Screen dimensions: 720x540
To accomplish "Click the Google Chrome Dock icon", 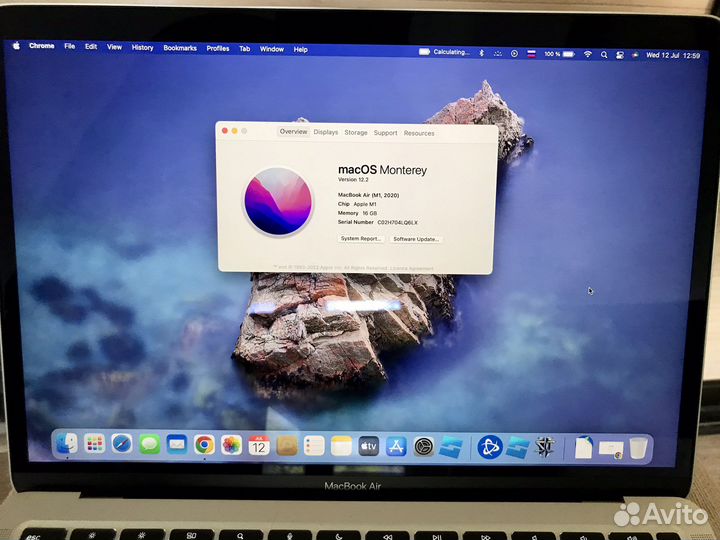I will point(204,445).
